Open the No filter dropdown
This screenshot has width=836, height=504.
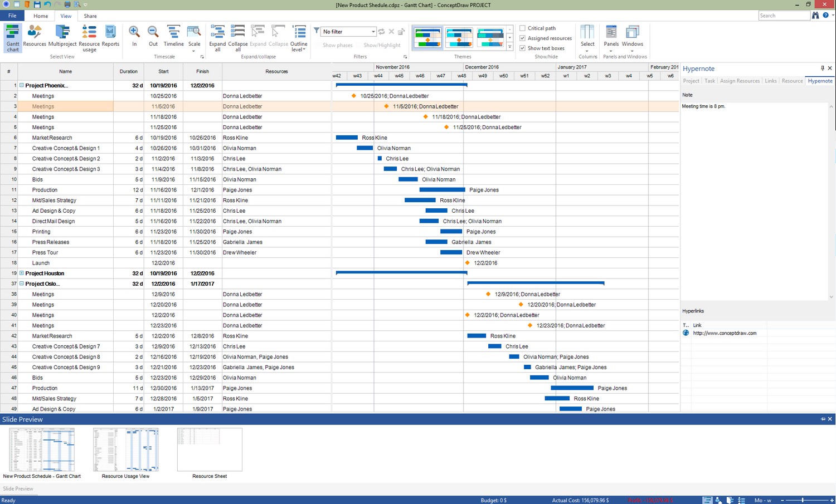[348, 32]
